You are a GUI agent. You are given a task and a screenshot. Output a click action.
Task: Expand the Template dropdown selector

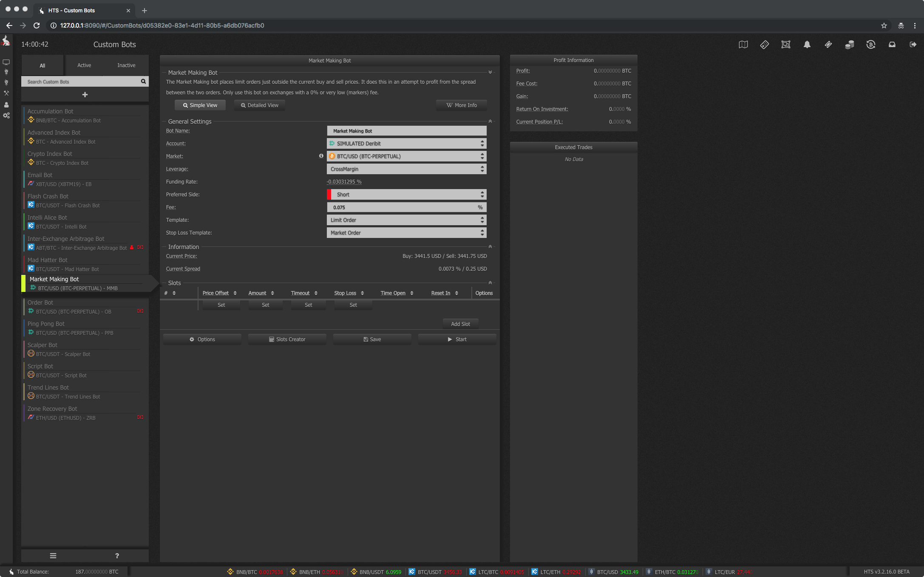(x=406, y=219)
